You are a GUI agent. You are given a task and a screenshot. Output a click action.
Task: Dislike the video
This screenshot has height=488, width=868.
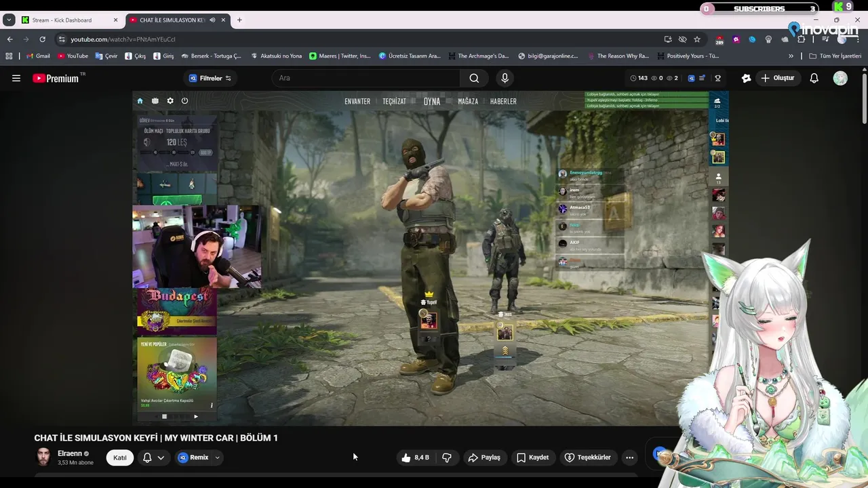447,457
